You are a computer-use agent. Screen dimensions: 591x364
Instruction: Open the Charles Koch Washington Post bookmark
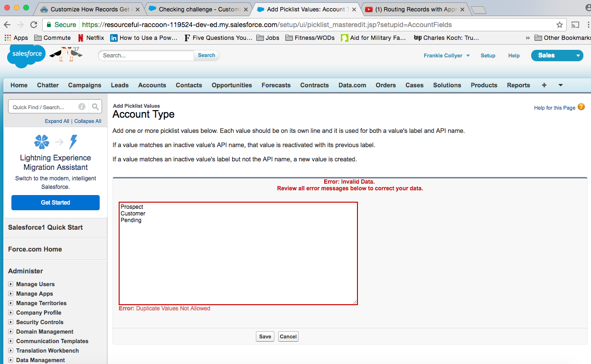[x=446, y=38]
